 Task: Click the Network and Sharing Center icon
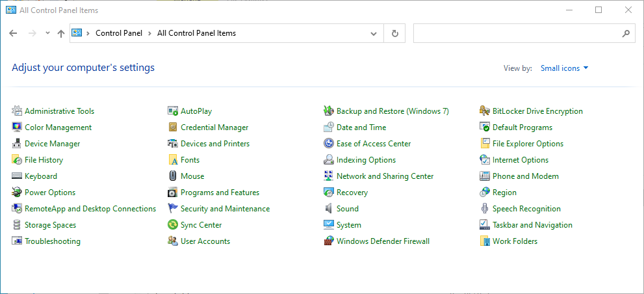[x=329, y=176]
